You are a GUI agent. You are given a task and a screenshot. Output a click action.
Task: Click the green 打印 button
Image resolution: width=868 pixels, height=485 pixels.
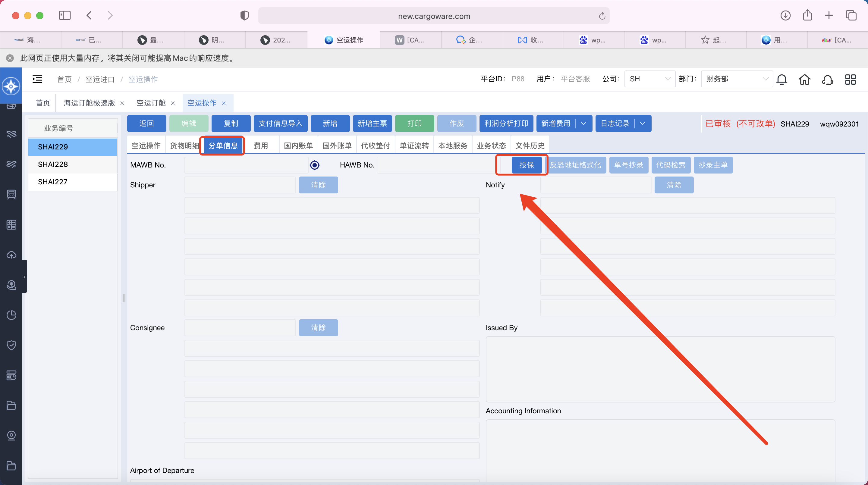click(414, 124)
